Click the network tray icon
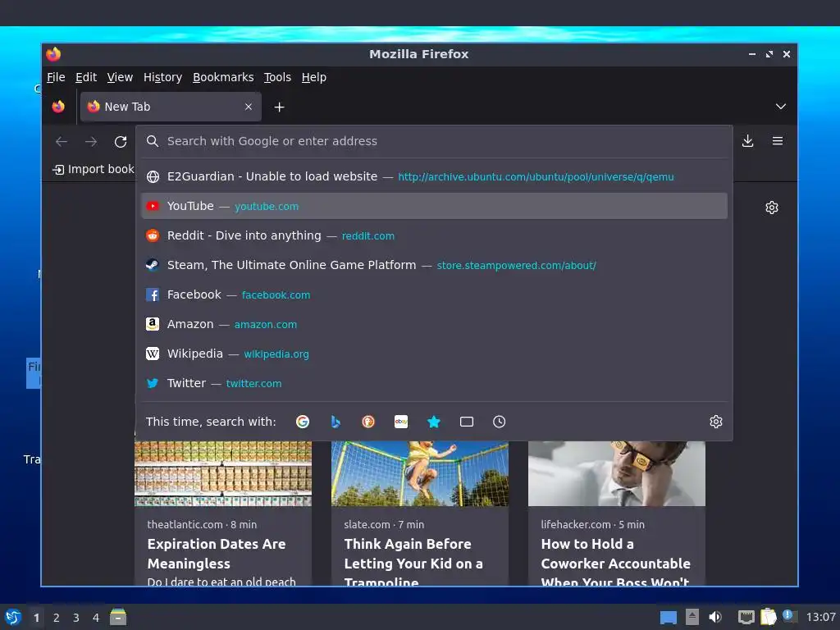The image size is (840, 630). (x=746, y=617)
